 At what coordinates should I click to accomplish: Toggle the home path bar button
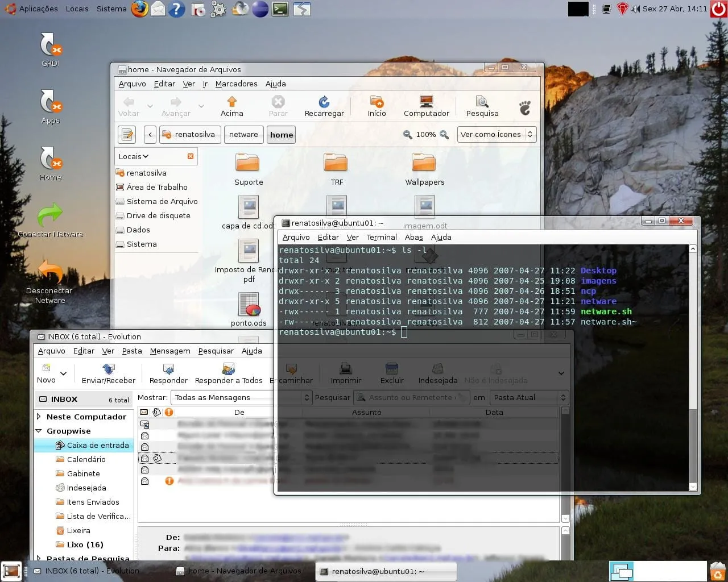click(x=282, y=135)
